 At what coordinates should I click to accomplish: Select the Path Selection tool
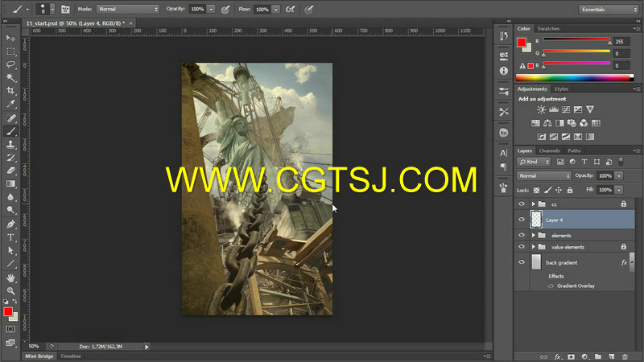[10, 251]
